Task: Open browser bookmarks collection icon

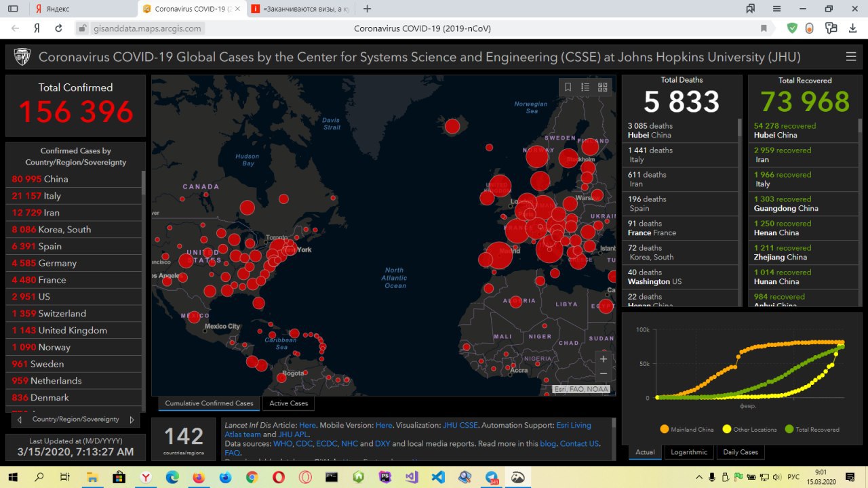Action: click(x=750, y=9)
